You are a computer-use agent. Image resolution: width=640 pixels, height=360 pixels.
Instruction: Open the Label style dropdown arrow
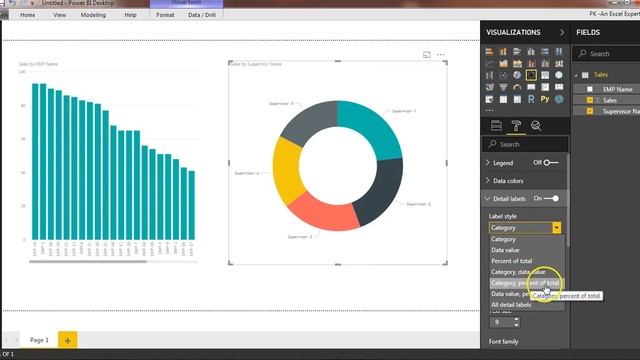coord(557,228)
